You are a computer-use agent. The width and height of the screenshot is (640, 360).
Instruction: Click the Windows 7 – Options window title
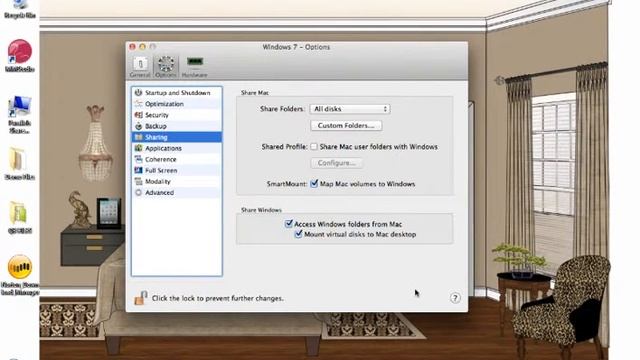pos(296,47)
